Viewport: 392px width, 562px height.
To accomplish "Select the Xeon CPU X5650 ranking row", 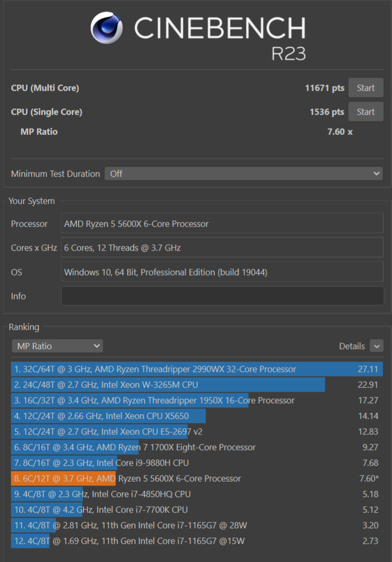I will point(197,416).
